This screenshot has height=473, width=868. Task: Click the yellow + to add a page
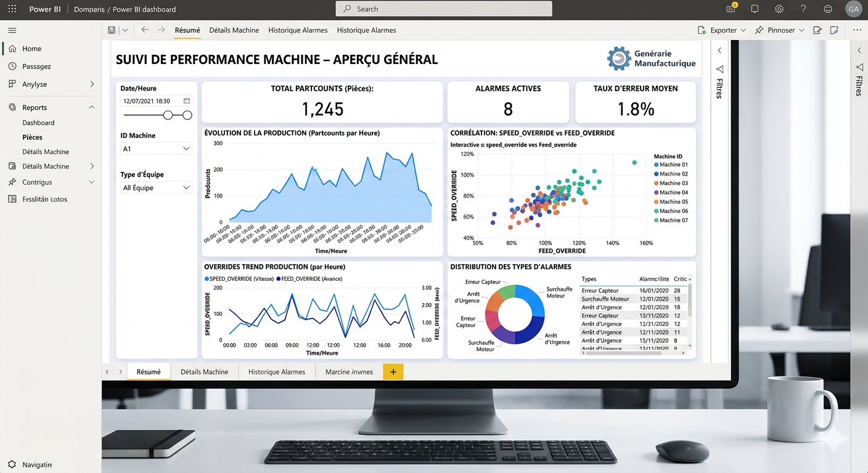(393, 371)
